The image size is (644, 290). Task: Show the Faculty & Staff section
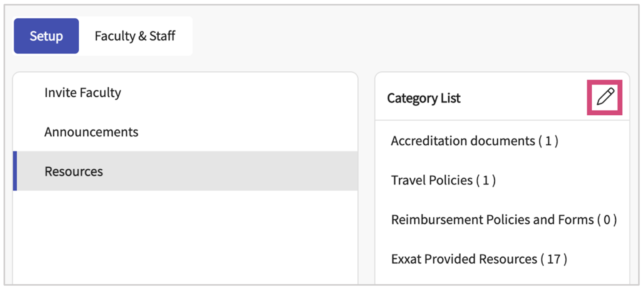[135, 36]
